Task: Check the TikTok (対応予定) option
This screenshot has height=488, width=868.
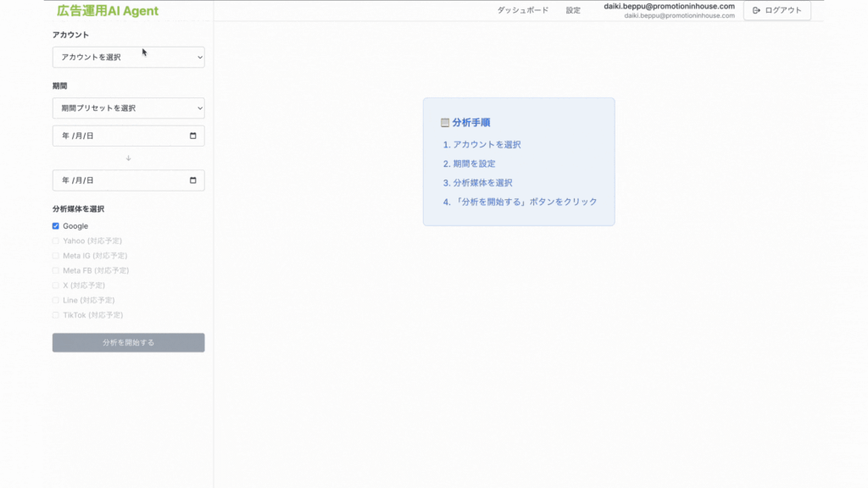Action: tap(55, 314)
